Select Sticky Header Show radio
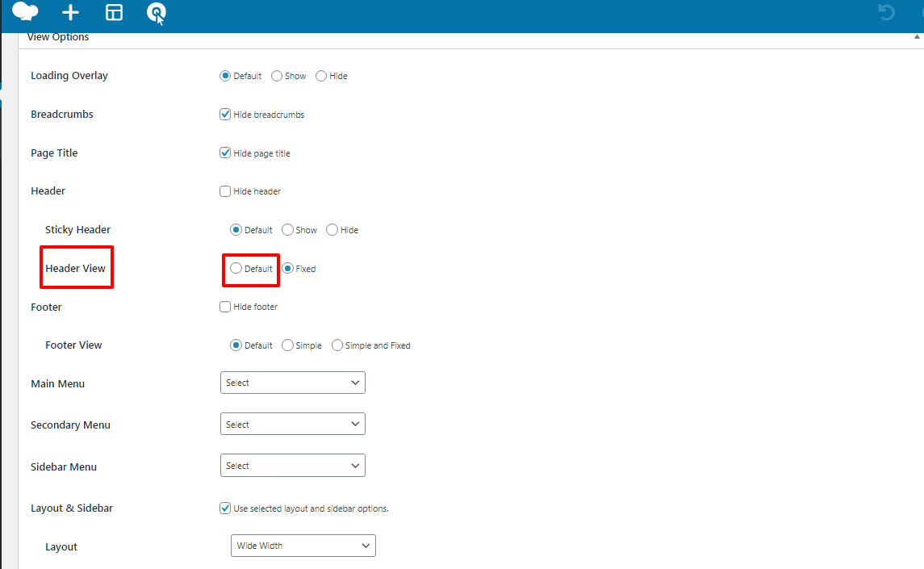The width and height of the screenshot is (924, 569). (x=287, y=230)
